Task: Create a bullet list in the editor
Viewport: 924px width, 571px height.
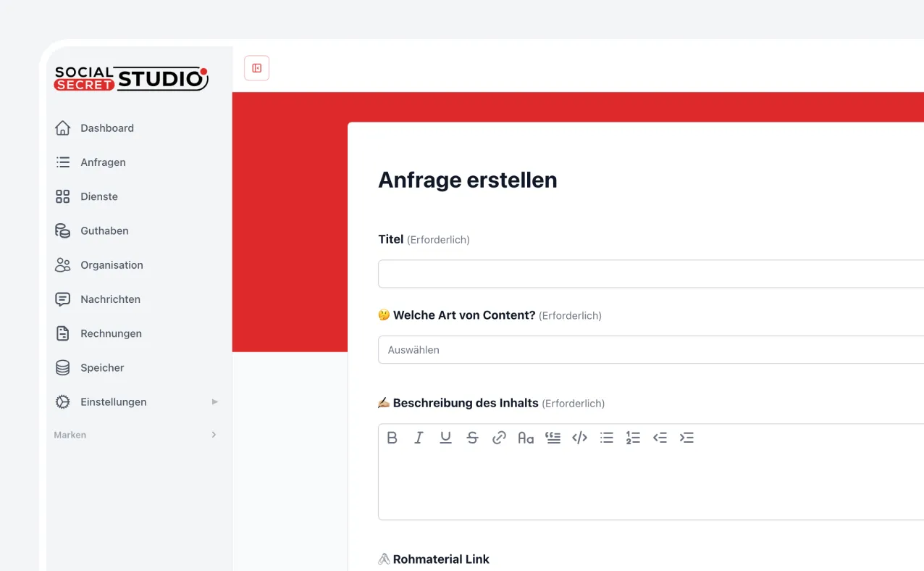Action: [x=606, y=438]
